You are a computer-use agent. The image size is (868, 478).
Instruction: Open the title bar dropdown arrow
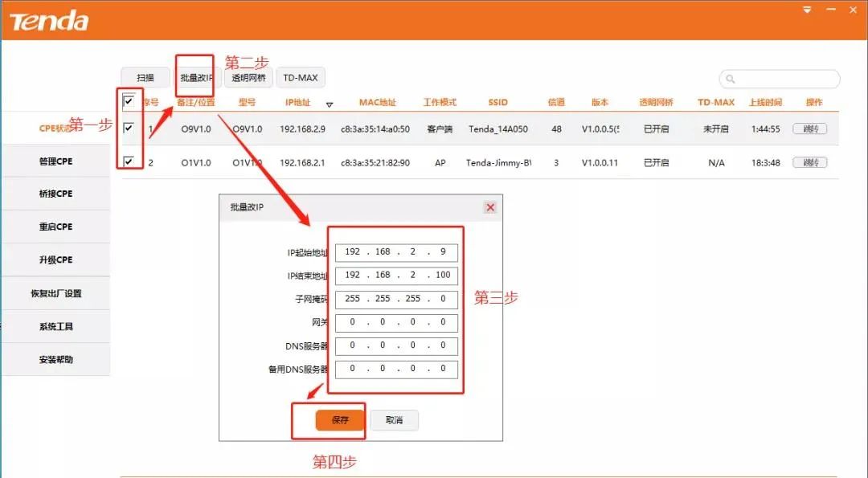click(806, 10)
